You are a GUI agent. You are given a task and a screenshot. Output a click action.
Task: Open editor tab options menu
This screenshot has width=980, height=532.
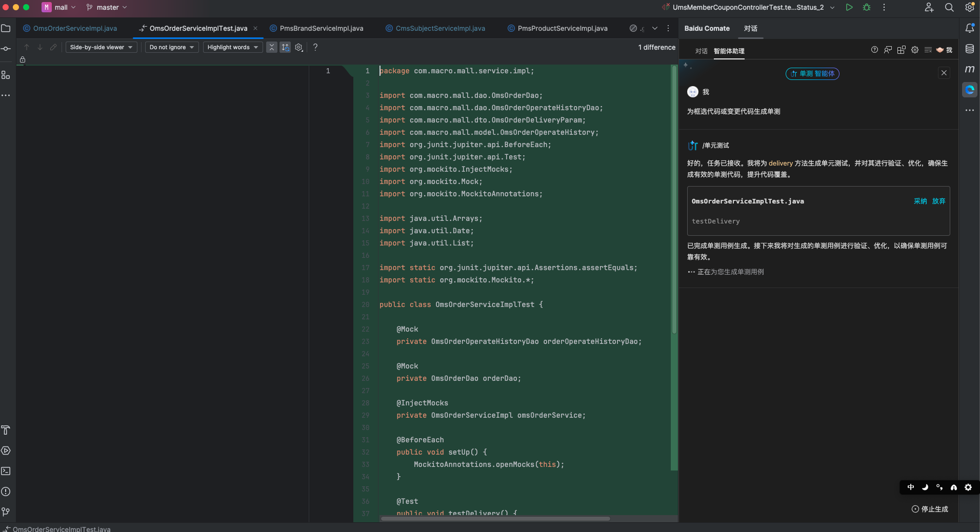(x=668, y=28)
